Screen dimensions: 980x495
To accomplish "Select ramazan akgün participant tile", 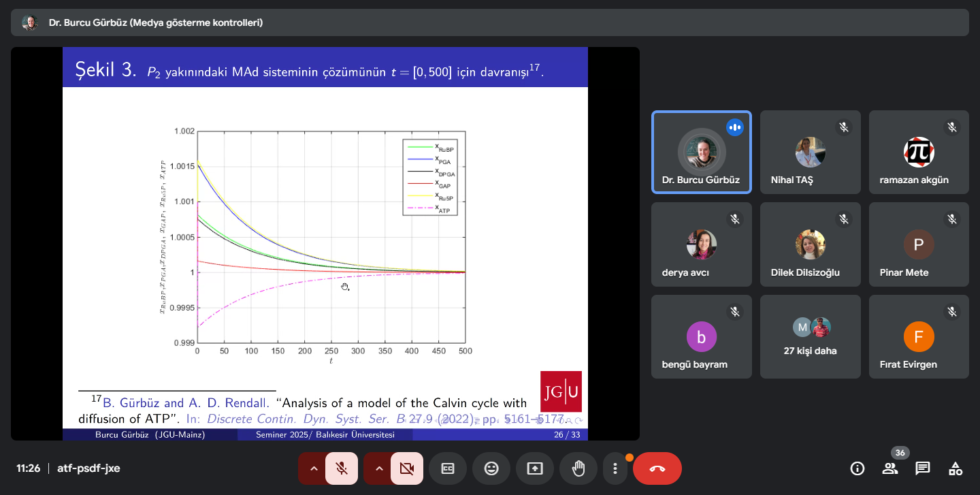I will pyautogui.click(x=919, y=153).
